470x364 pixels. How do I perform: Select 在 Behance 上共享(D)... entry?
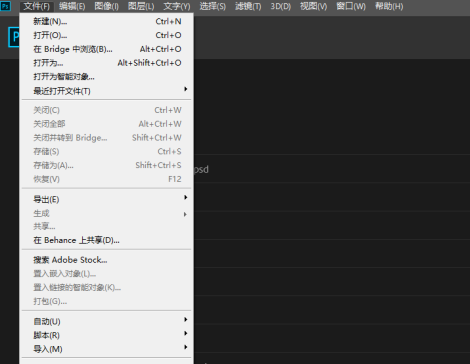107,240
